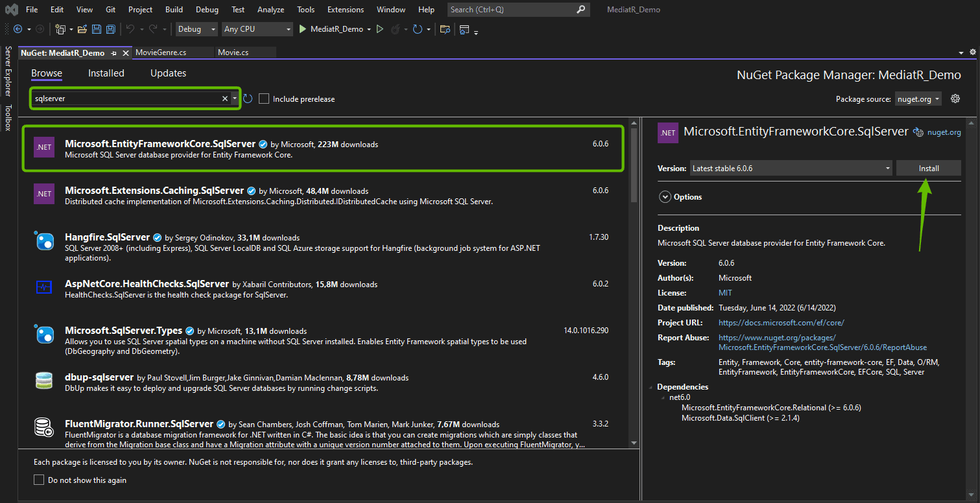Open the docs.microsoft.com/ef/core Project URL
Viewport: 980px width, 503px height.
(x=782, y=322)
